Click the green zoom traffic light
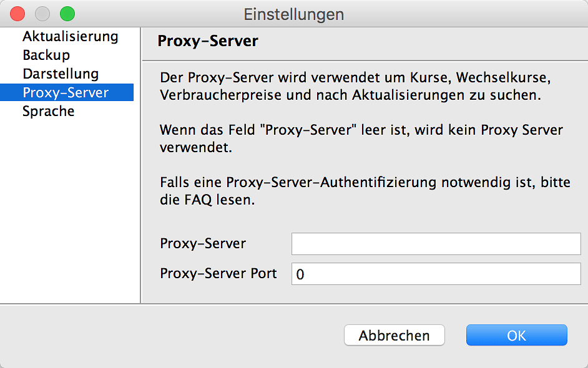This screenshot has width=588, height=368. pos(67,12)
